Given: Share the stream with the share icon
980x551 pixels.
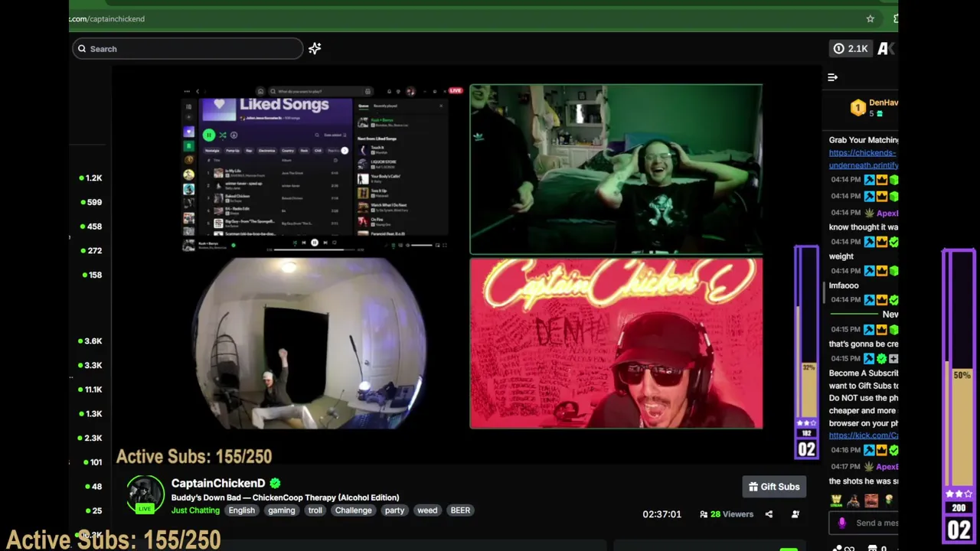Looking at the screenshot, I should tap(769, 514).
